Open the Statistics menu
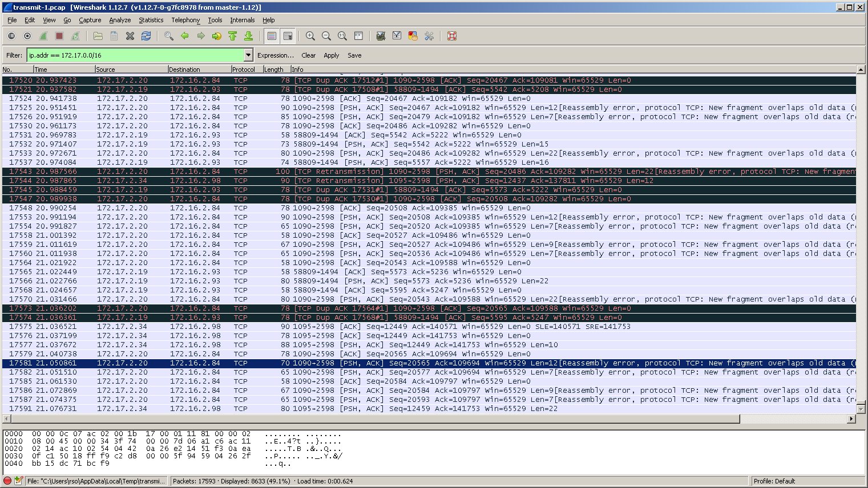 pyautogui.click(x=151, y=20)
